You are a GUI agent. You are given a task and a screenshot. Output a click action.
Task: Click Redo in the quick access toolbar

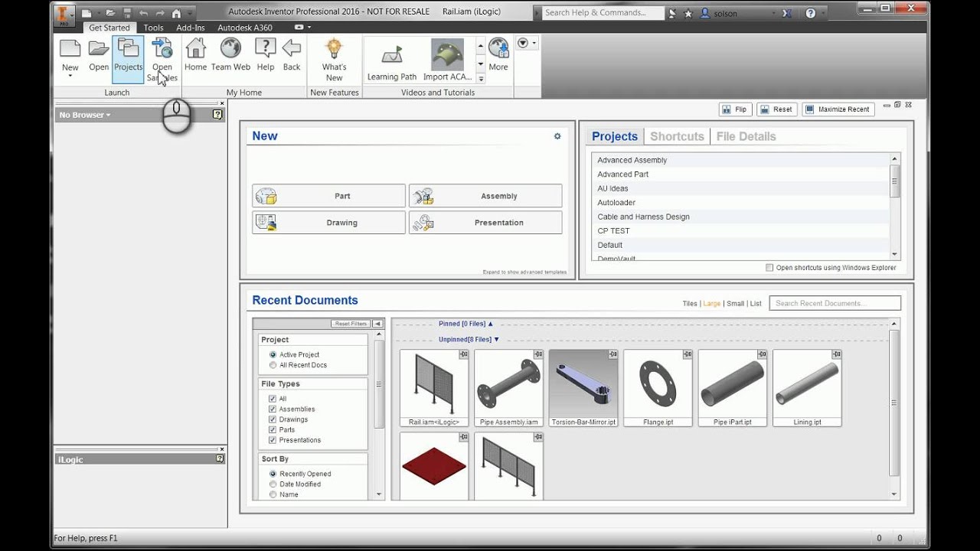click(160, 13)
